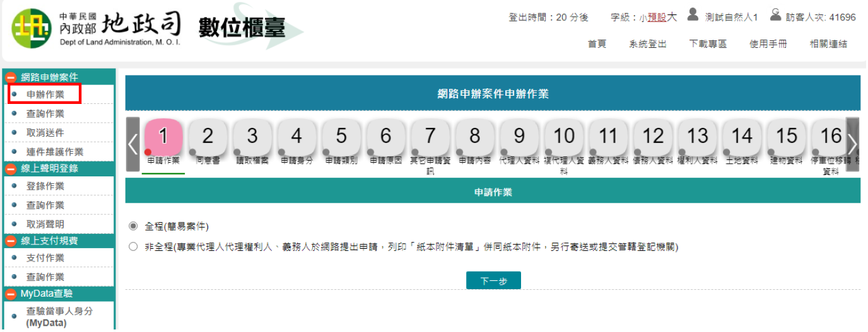This screenshot has height=332, width=868.
Task: Open 申辦作業 in sidebar
Action: (45, 94)
